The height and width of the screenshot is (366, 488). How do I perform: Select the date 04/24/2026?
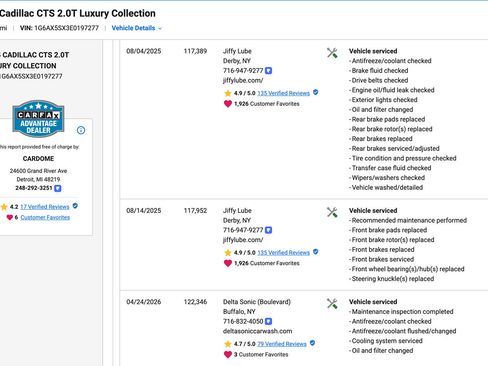click(144, 302)
